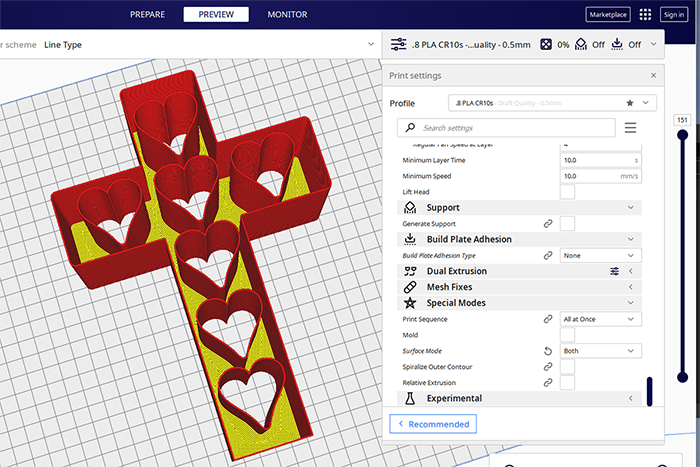Open the application switcher grid icon

[x=645, y=14]
